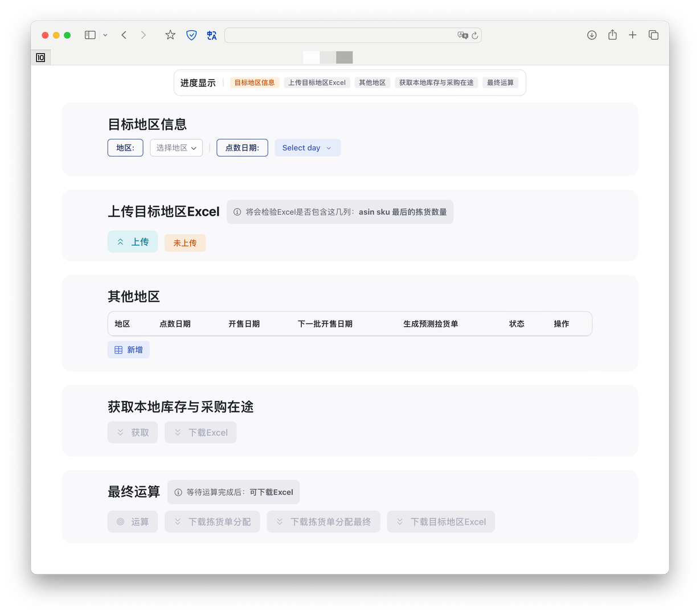Open the privacy shield icon

click(192, 35)
